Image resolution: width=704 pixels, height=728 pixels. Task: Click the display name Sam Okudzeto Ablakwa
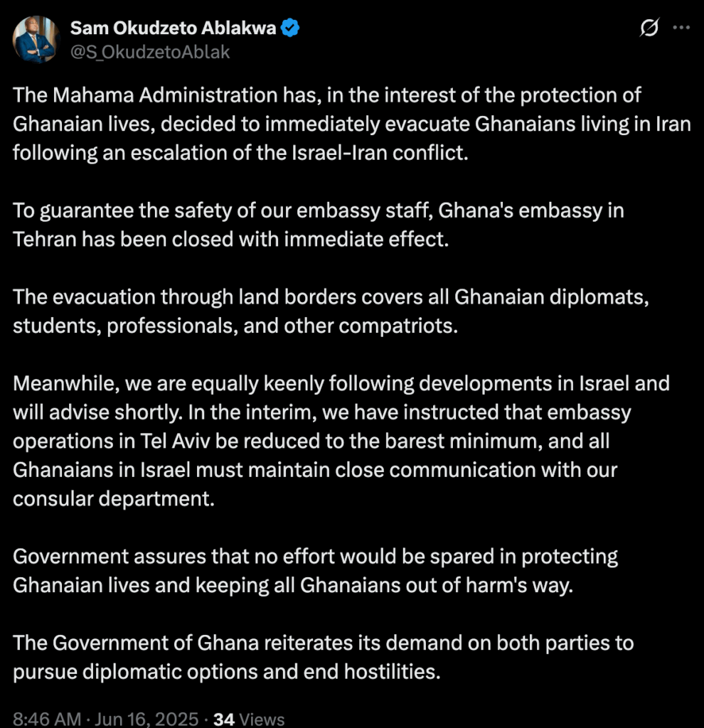[174, 28]
